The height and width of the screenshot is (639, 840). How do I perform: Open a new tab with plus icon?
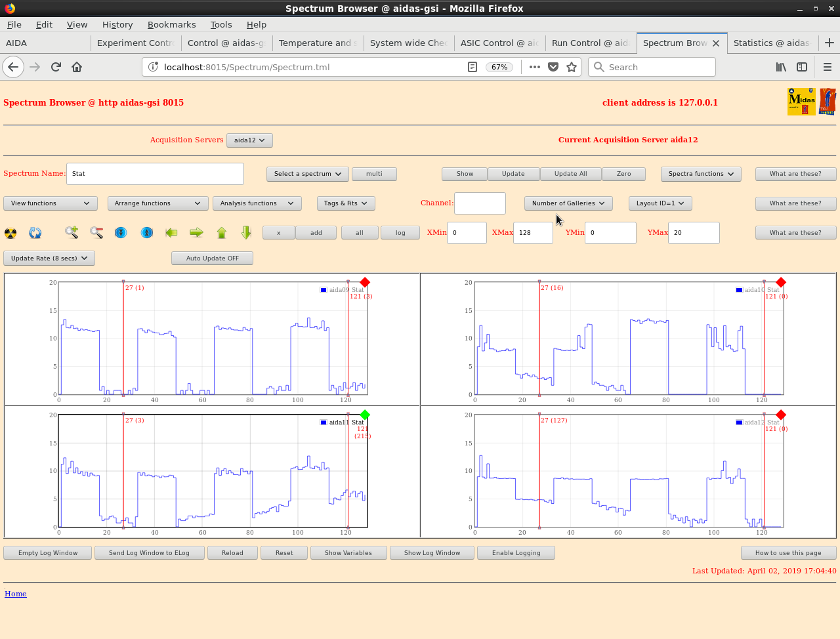pyautogui.click(x=829, y=43)
